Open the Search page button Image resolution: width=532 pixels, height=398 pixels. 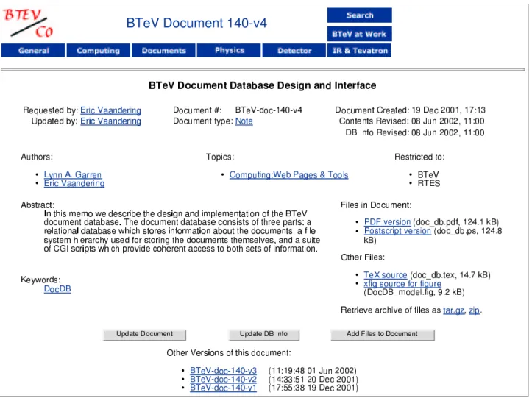(360, 15)
